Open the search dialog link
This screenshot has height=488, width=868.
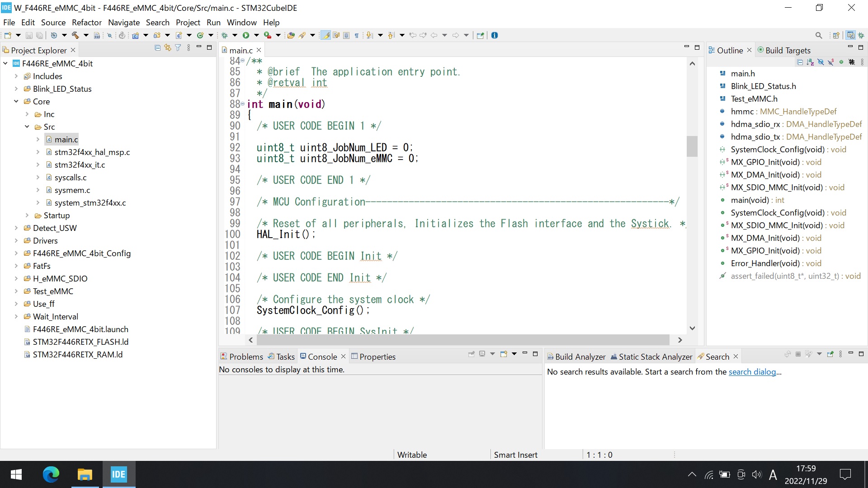(752, 372)
